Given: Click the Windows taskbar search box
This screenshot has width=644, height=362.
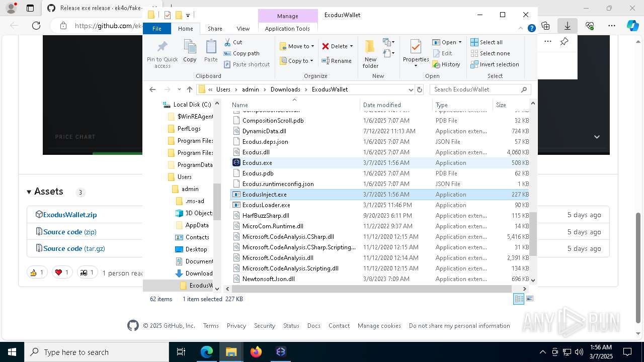Looking at the screenshot, I should pos(97,352).
